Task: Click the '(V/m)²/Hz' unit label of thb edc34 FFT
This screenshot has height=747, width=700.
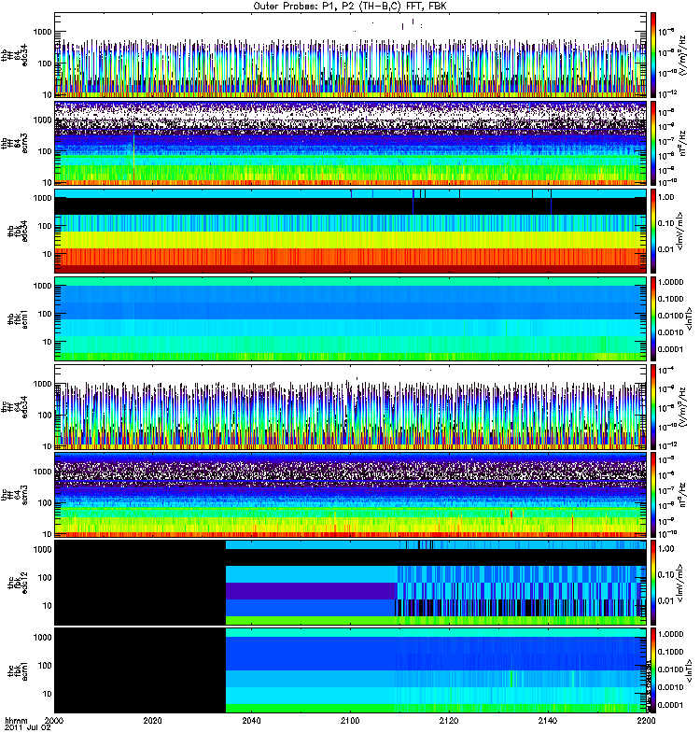Action: point(683,55)
